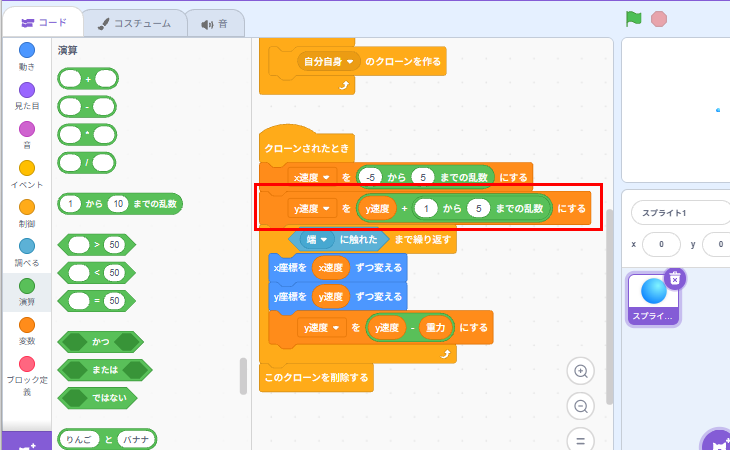Select the 音 magenta category circle
Image resolution: width=730 pixels, height=450 pixels.
click(x=27, y=129)
